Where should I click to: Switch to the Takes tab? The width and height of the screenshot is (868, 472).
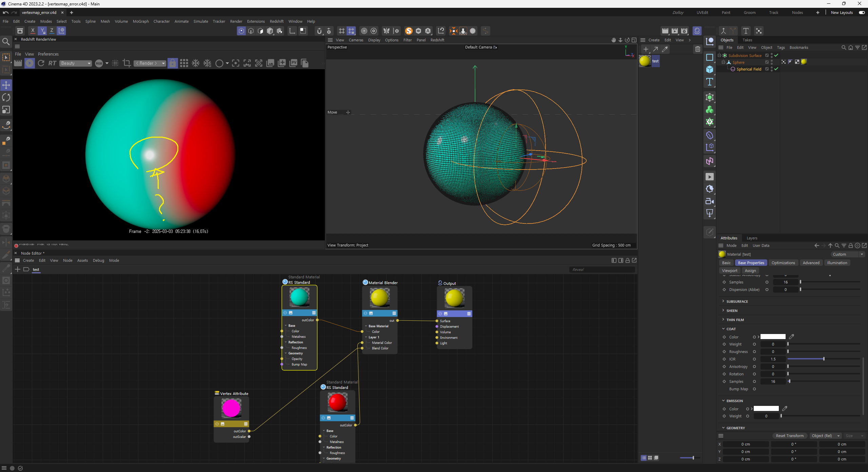747,40
